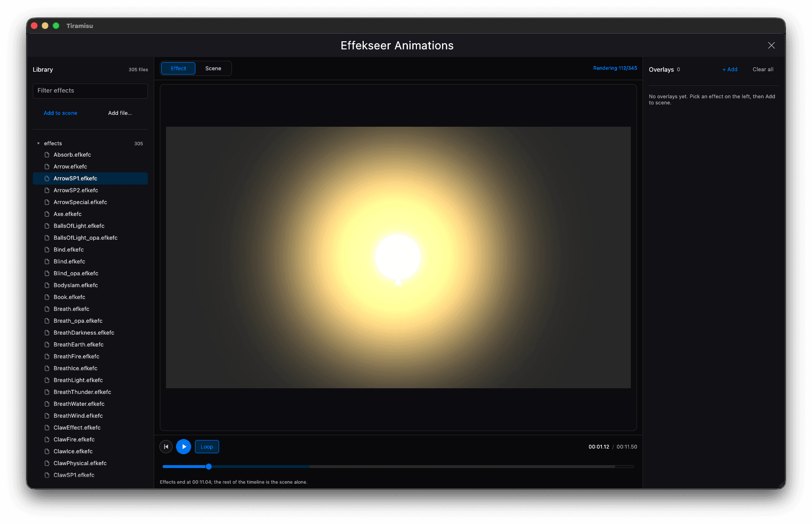Screen dimensions: 812x524
Task: Click the effect preview viewport
Action: (x=398, y=257)
